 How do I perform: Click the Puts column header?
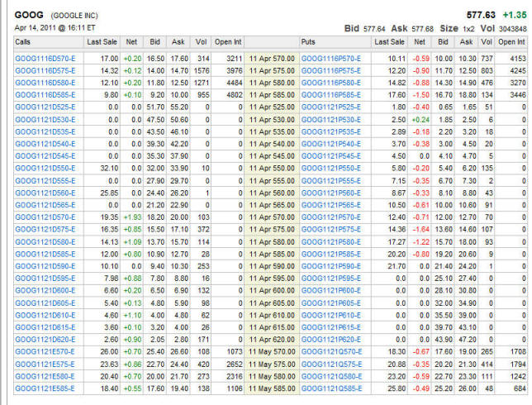pos(309,40)
